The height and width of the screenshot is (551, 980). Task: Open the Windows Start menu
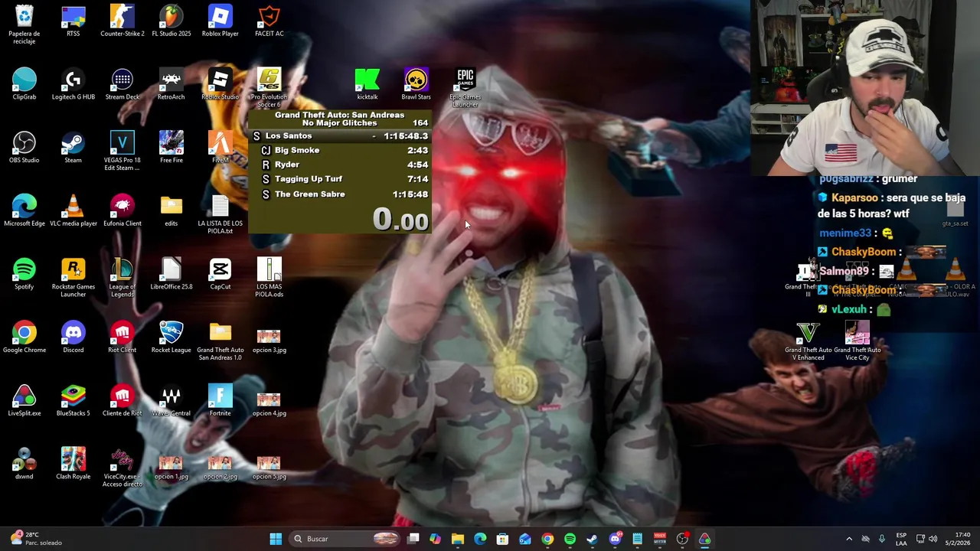276,539
